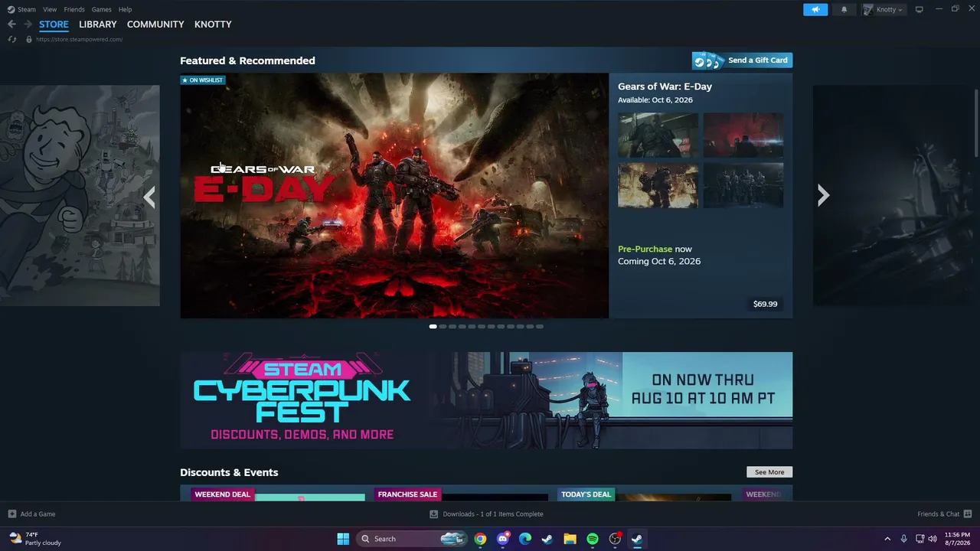Select the first carousel pagination dot
980x551 pixels.
point(433,327)
